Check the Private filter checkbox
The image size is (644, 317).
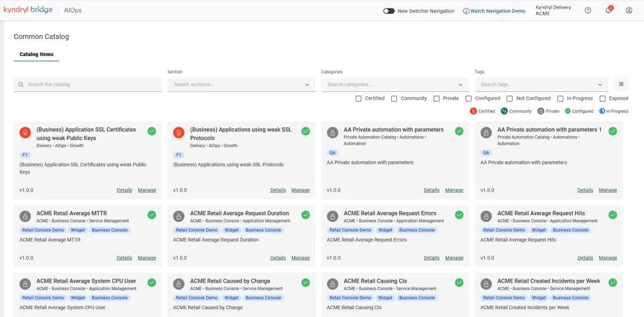[436, 98]
